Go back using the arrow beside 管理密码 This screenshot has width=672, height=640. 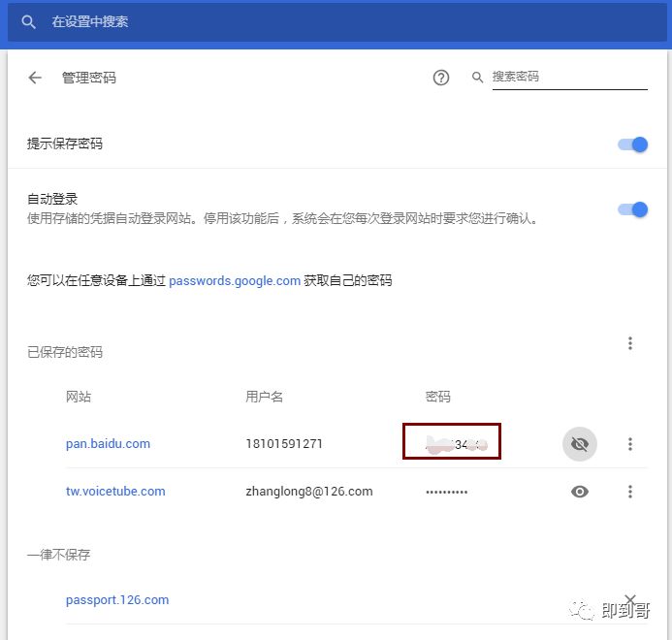tap(35, 78)
